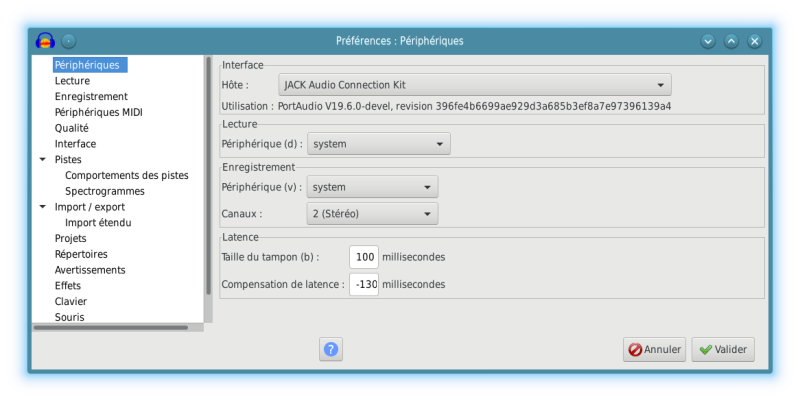Click the Canaux : label
Screen dimensions: 800x401
point(242,214)
